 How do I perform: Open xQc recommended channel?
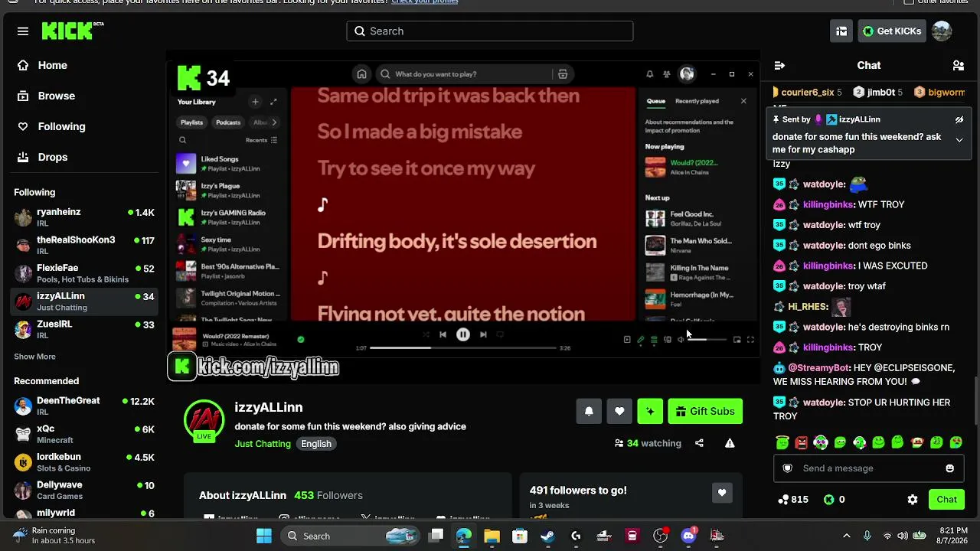tap(84, 434)
